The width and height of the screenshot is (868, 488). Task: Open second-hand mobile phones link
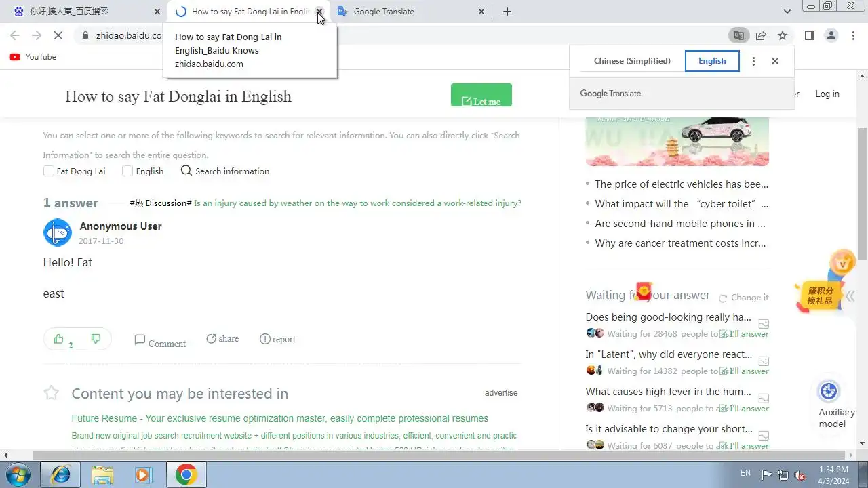pyautogui.click(x=680, y=224)
